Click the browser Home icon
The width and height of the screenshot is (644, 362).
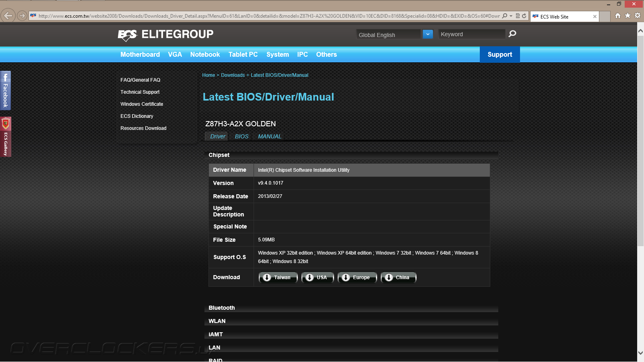618,16
